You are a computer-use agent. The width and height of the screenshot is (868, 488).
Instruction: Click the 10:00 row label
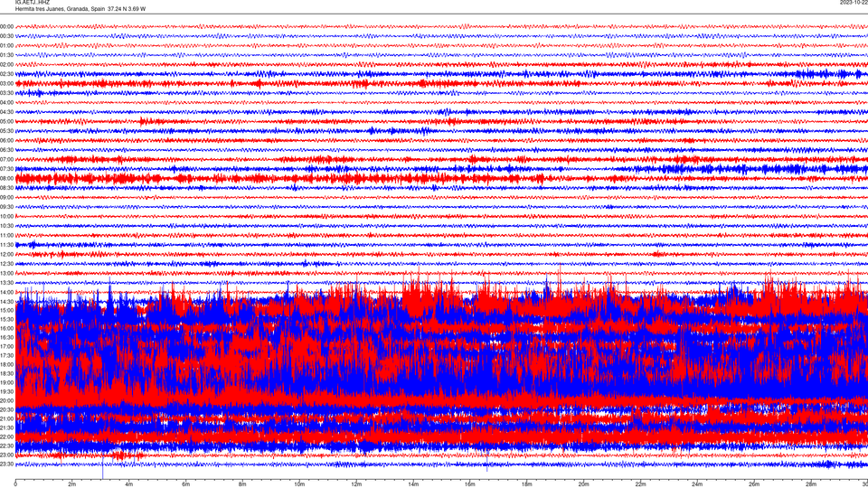pyautogui.click(x=7, y=216)
